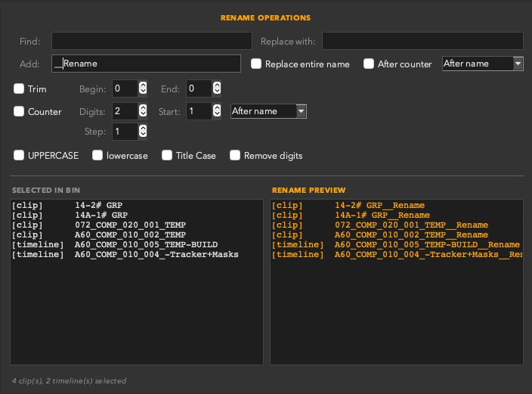
Task: Click the Trim End value field
Action: pyautogui.click(x=199, y=88)
